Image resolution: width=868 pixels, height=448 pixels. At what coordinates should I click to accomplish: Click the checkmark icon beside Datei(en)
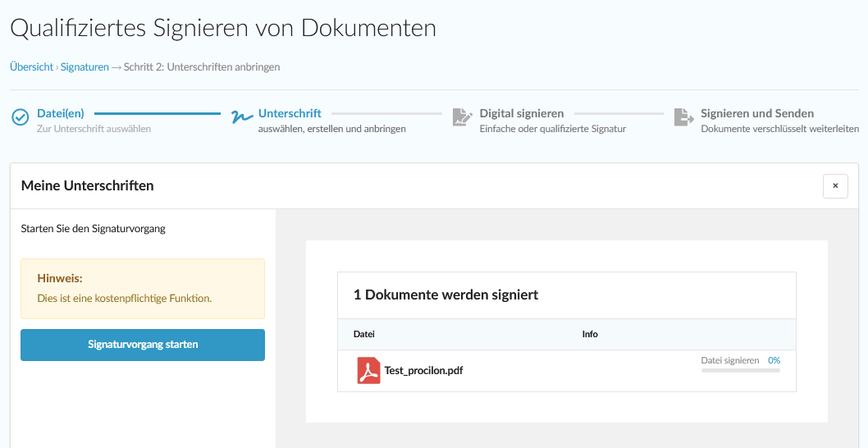tap(21, 117)
